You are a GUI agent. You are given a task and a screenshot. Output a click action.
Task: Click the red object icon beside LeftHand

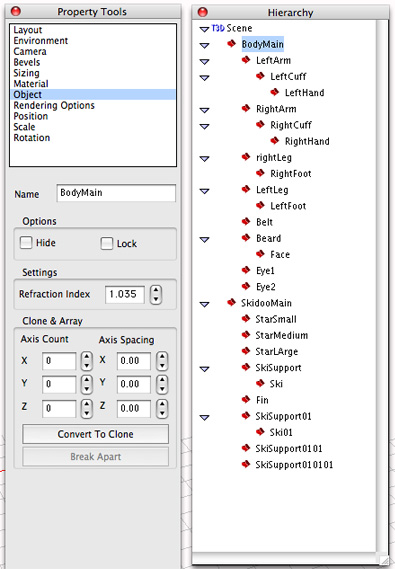click(275, 92)
